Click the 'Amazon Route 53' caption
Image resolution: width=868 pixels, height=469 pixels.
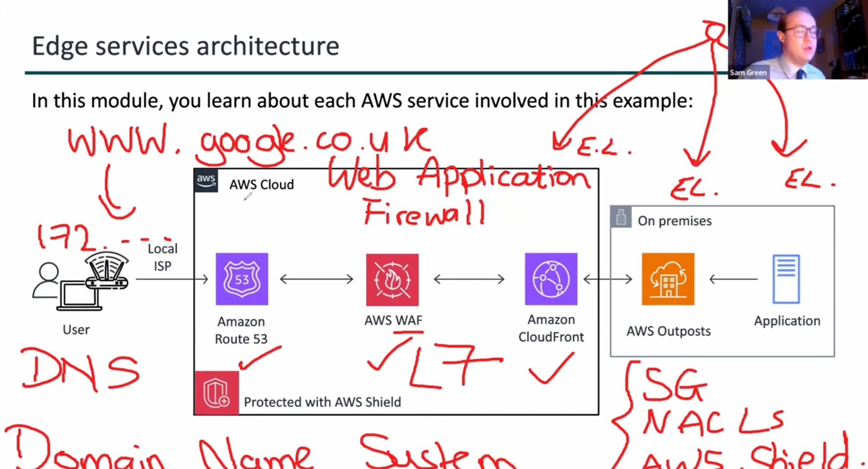coord(241,330)
